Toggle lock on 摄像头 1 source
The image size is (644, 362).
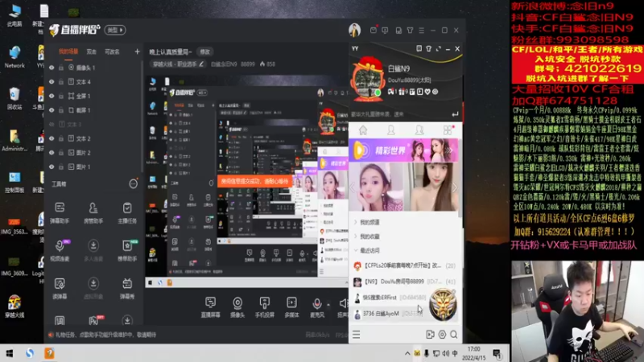click(61, 68)
